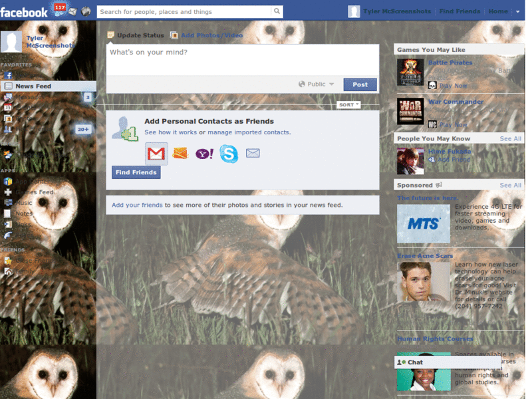Click the War Commander game title
532x399 pixels.
point(456,102)
